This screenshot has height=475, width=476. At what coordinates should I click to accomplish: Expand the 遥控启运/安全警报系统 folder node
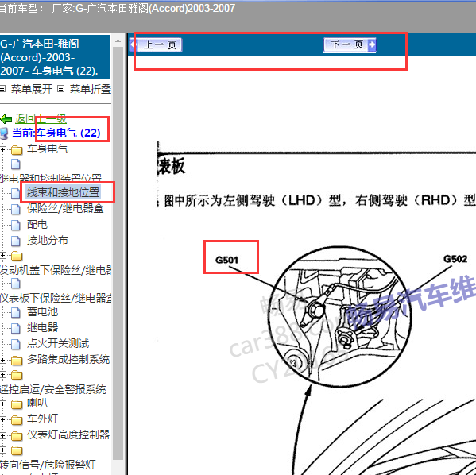point(3,375)
